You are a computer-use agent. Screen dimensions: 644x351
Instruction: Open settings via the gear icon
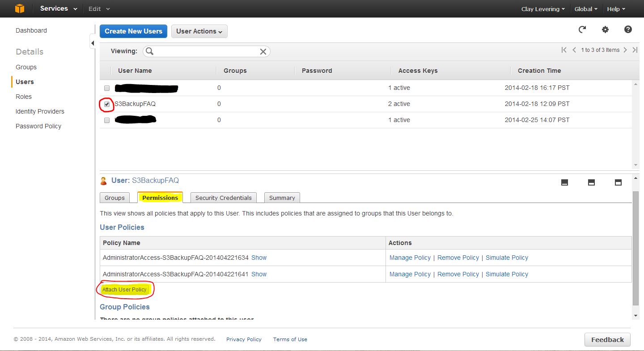pos(605,30)
